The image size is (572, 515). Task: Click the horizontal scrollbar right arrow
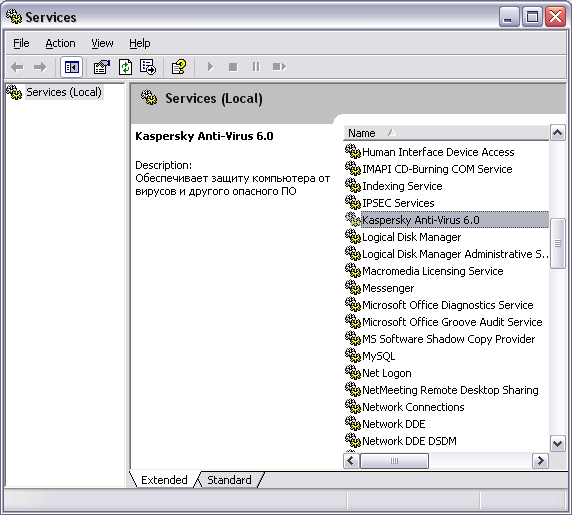pyautogui.click(x=540, y=461)
